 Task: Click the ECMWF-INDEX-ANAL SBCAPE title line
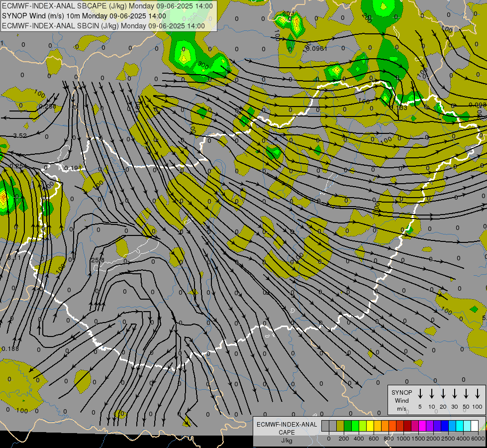click(x=107, y=6)
